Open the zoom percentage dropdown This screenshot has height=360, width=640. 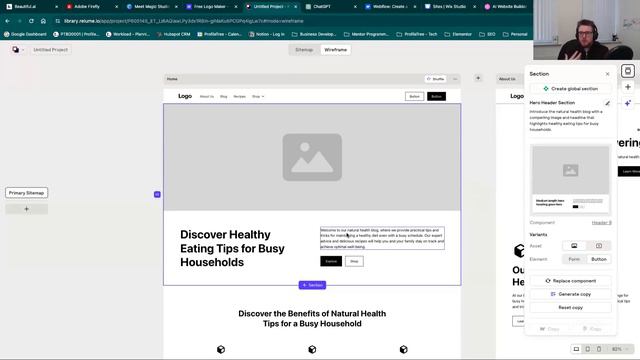pyautogui.click(x=620, y=349)
